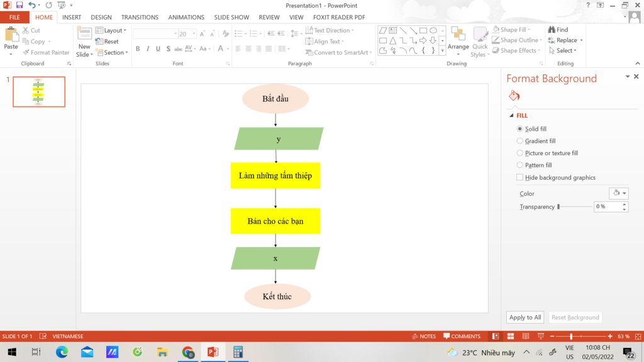Click the Fill paint bucket icon in pane
644x362 pixels.
pyautogui.click(x=514, y=96)
